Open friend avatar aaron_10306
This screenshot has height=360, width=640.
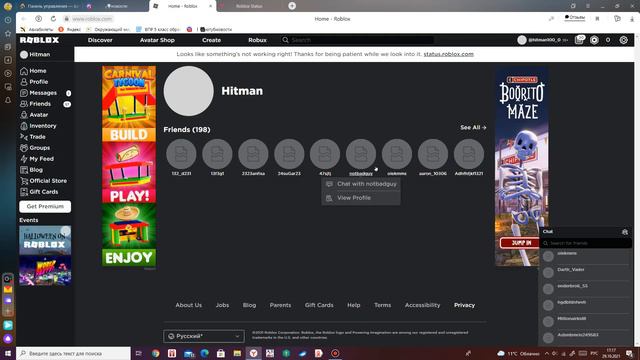[x=433, y=154]
